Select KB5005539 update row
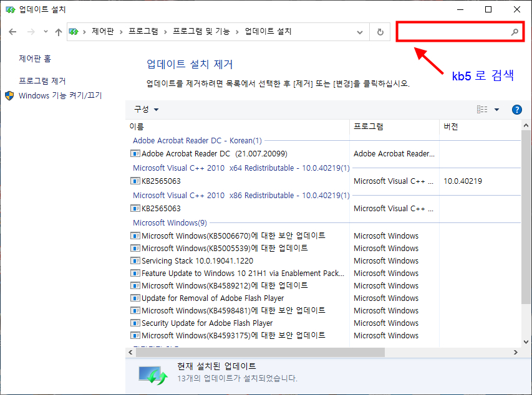Viewport: 532px width, 395px height. [225, 248]
